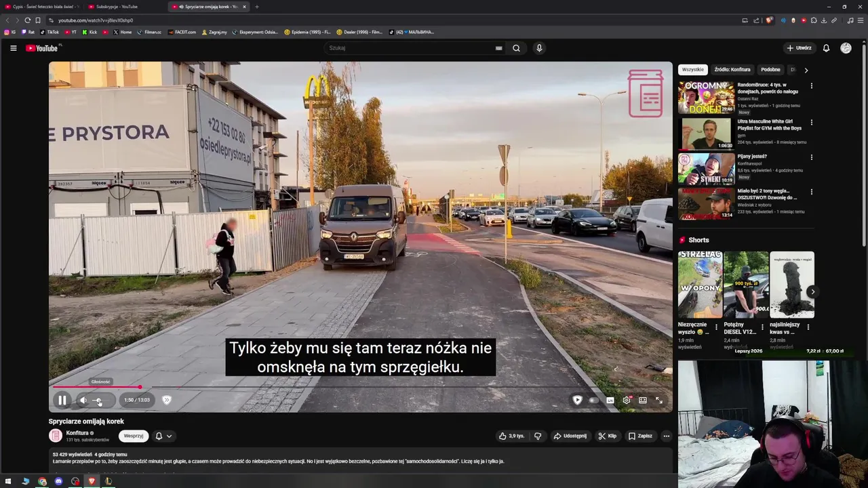Open Chrome from the taskbar
The width and height of the screenshot is (868, 488).
42,481
